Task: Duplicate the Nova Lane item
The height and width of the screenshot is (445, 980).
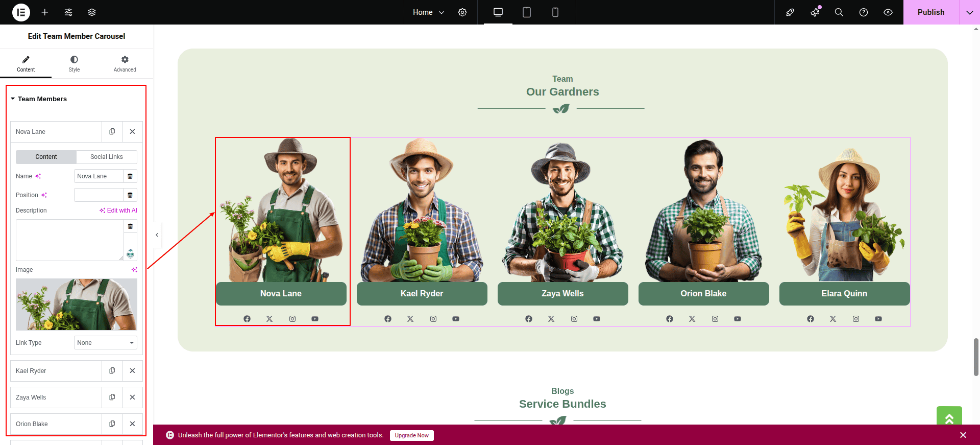Action: coord(112,132)
